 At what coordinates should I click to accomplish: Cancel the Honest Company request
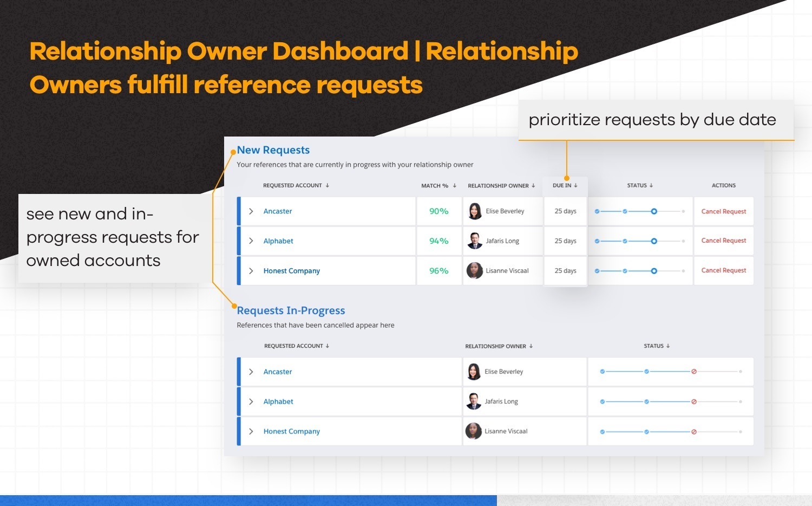(723, 270)
